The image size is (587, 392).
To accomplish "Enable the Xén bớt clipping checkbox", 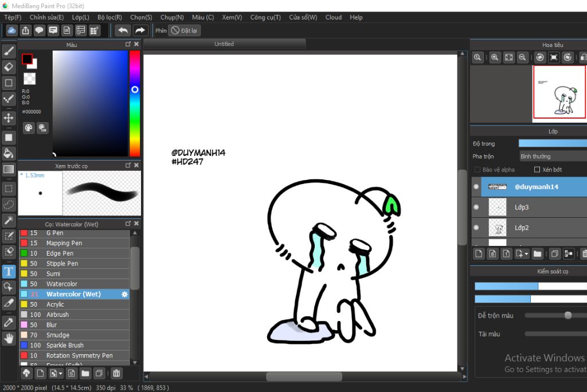I will [537, 170].
